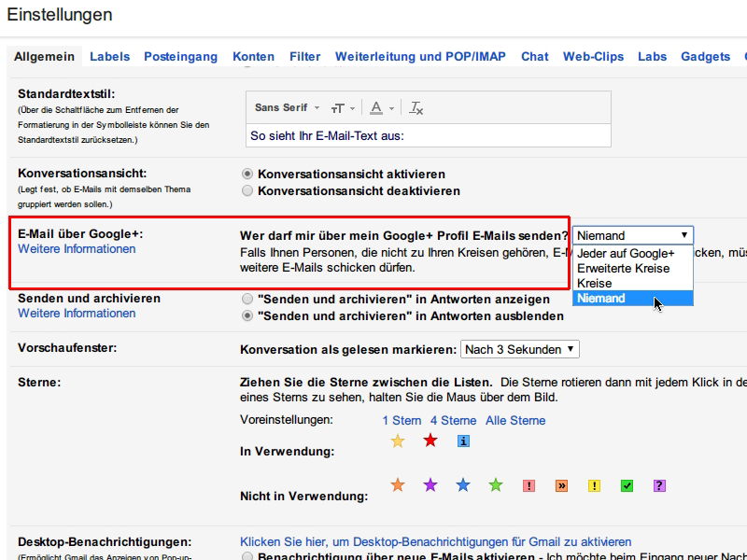Viewport: 747px width, 560px height.
Task: Apply the 1 Stern preset
Action: tap(402, 421)
